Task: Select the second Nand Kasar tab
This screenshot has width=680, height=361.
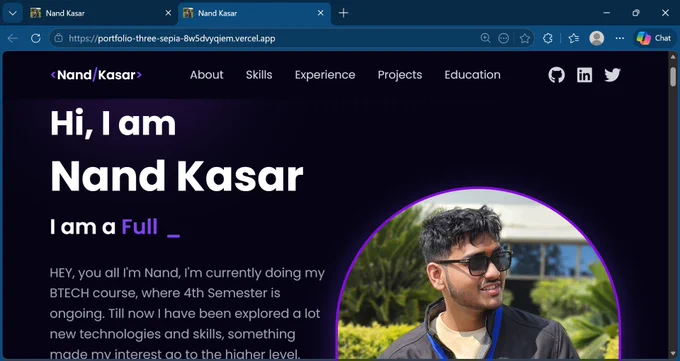Action: 255,13
